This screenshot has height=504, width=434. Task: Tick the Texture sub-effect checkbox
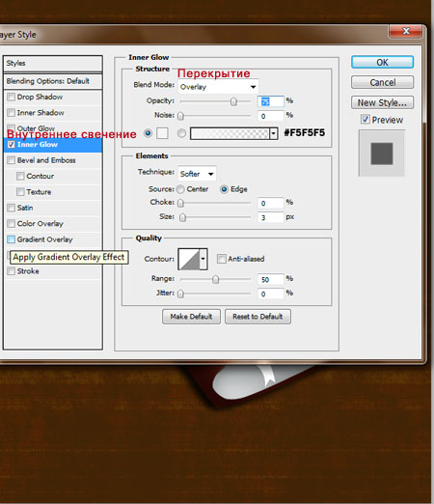20,192
